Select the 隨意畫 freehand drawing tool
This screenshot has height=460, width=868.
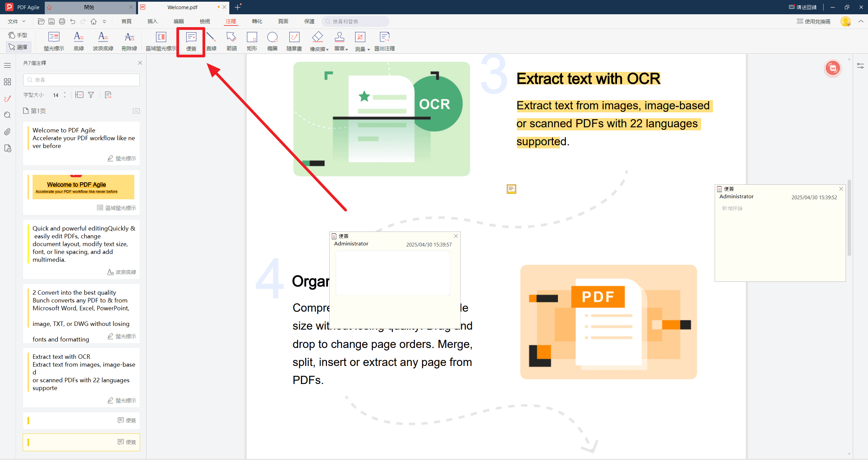coord(294,41)
